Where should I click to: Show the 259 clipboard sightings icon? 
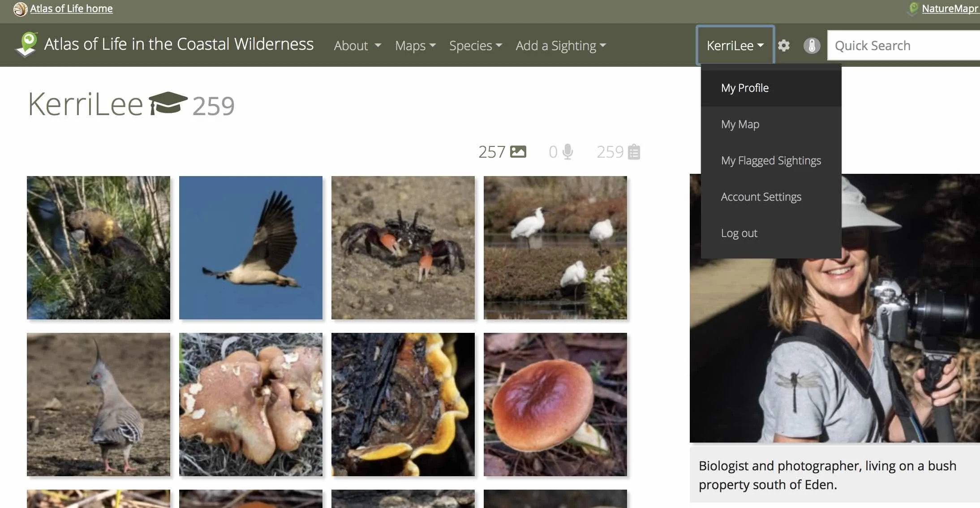pyautogui.click(x=634, y=152)
